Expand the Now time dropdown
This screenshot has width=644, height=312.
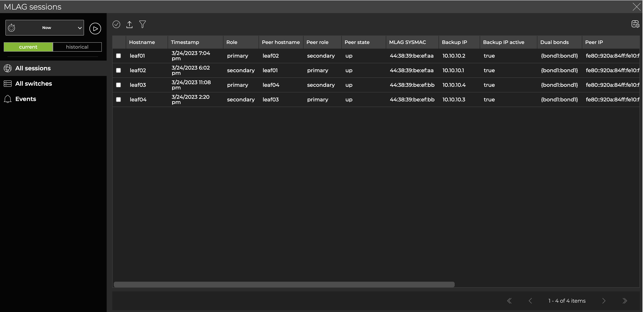[x=80, y=28]
